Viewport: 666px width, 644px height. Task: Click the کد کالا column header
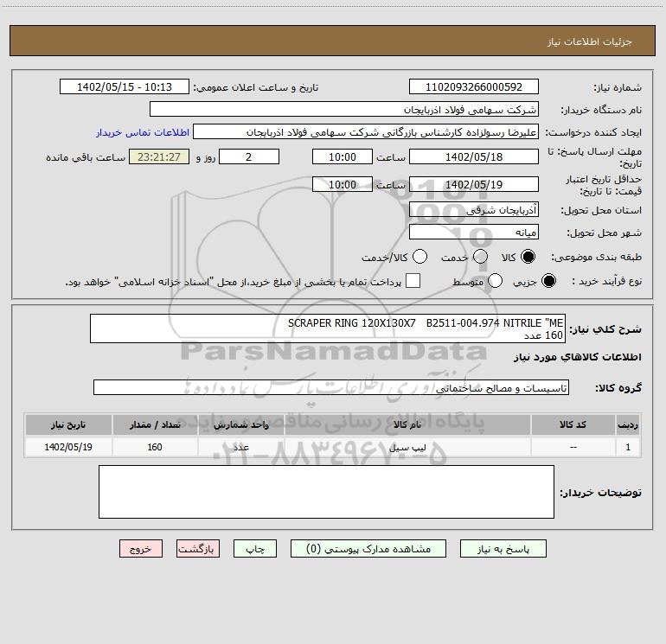click(573, 424)
